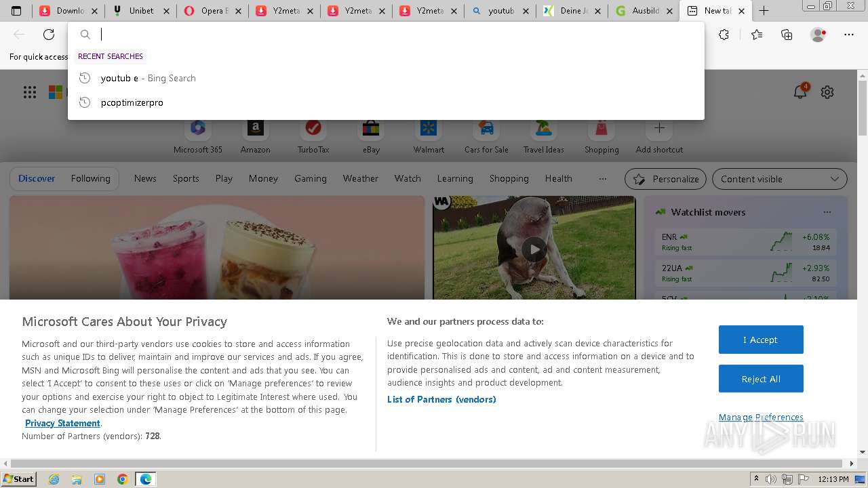This screenshot has height=488, width=868.
Task: Open the Amazon shortcut
Action: tap(256, 136)
